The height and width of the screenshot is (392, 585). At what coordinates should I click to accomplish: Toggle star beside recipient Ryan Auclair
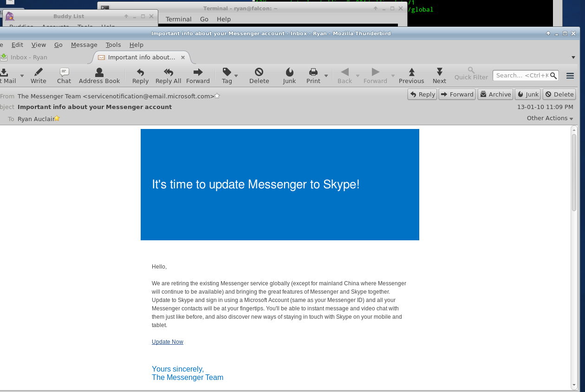[x=57, y=118]
